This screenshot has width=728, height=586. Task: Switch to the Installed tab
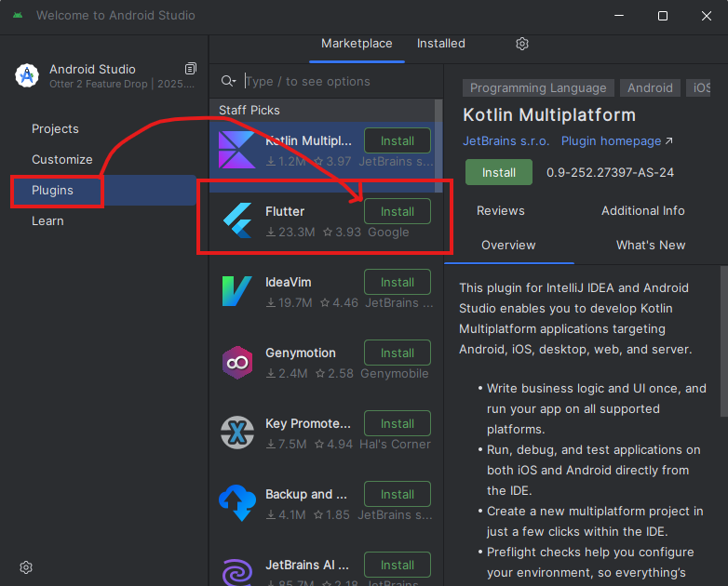[x=440, y=44]
